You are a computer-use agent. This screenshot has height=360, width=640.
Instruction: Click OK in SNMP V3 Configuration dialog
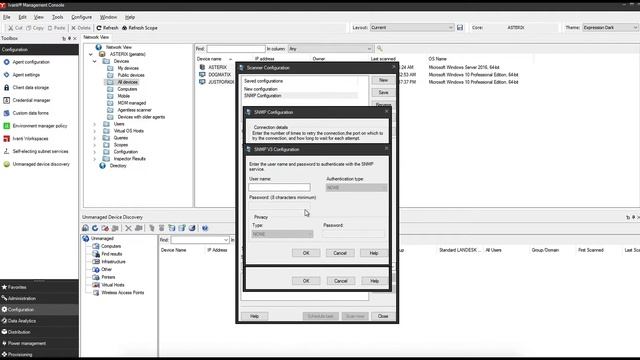(306, 253)
